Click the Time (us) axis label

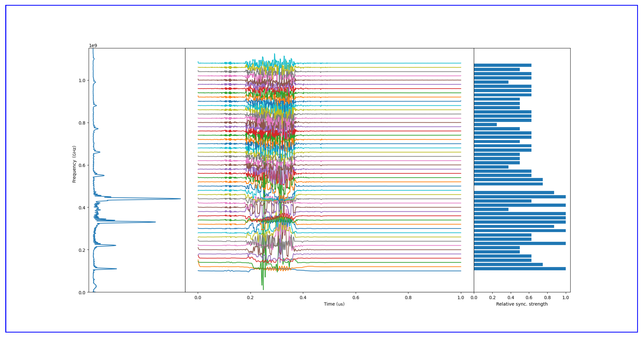(334, 304)
